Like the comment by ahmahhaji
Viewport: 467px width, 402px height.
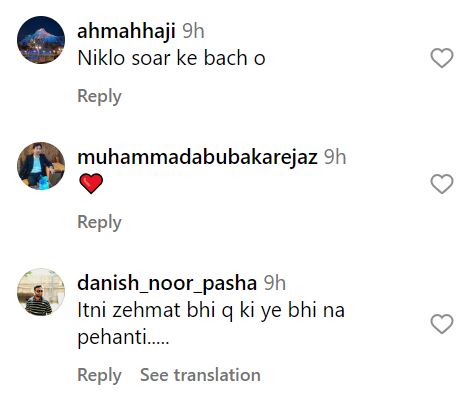[x=442, y=58]
